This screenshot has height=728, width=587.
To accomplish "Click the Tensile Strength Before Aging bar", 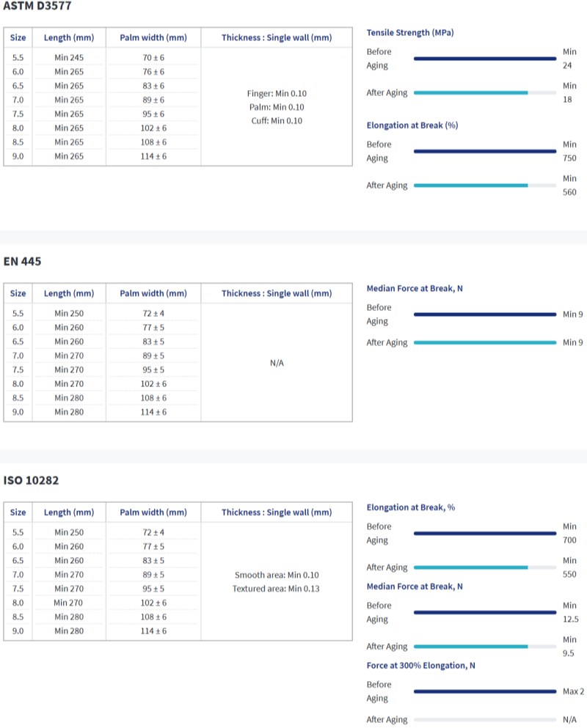I will point(484,59).
